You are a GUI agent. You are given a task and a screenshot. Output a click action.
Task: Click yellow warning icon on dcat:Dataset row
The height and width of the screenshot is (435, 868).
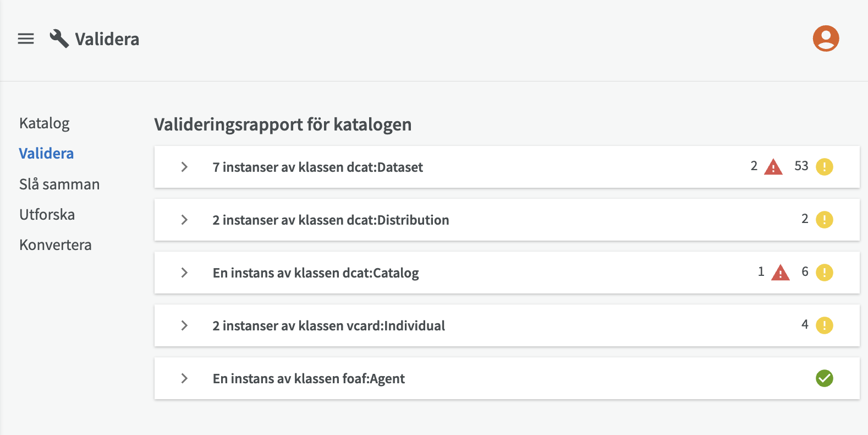tap(824, 166)
